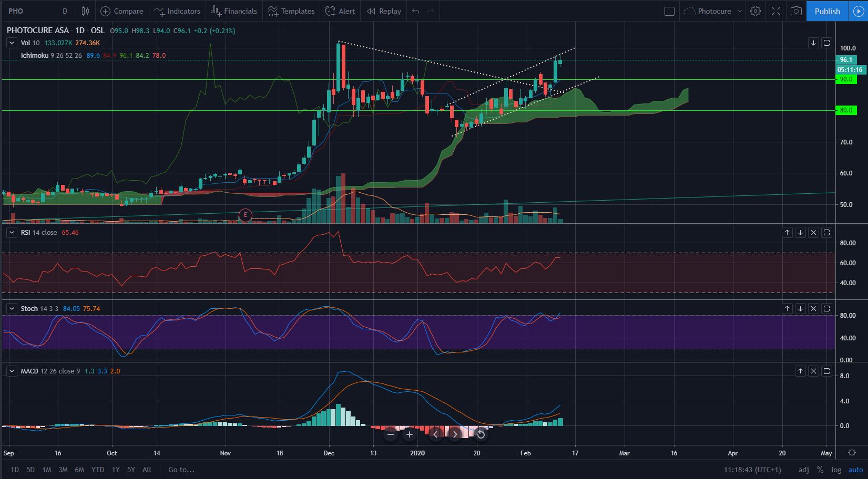Toggle percent scale on price axis
This screenshot has width=868, height=479.
820,470
